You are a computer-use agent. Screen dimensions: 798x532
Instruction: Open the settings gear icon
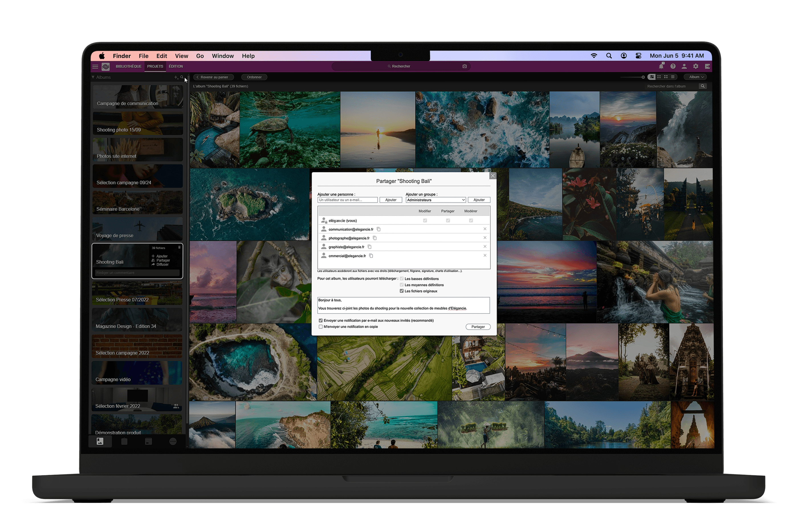696,66
